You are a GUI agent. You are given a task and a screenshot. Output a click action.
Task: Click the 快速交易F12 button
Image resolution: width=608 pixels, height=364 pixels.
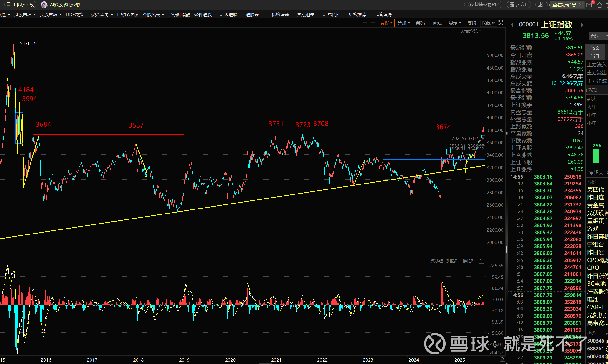483,5
